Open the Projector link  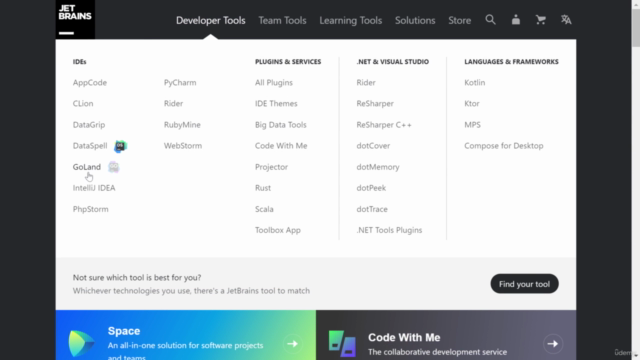271,167
